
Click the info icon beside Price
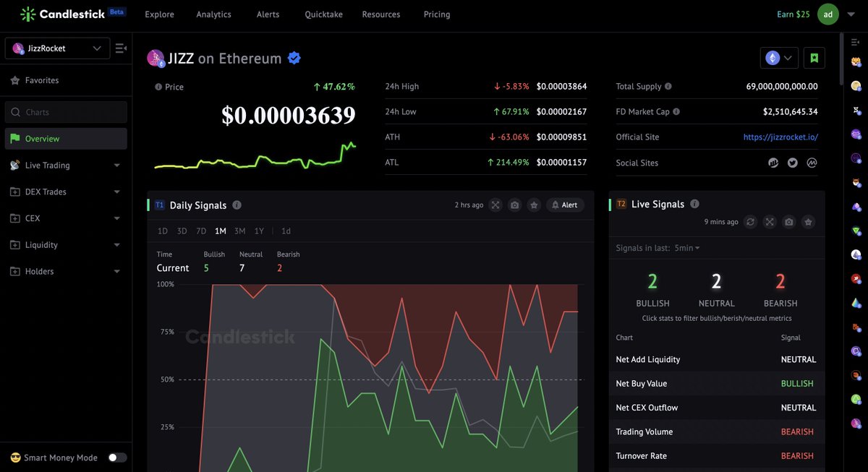pos(158,87)
